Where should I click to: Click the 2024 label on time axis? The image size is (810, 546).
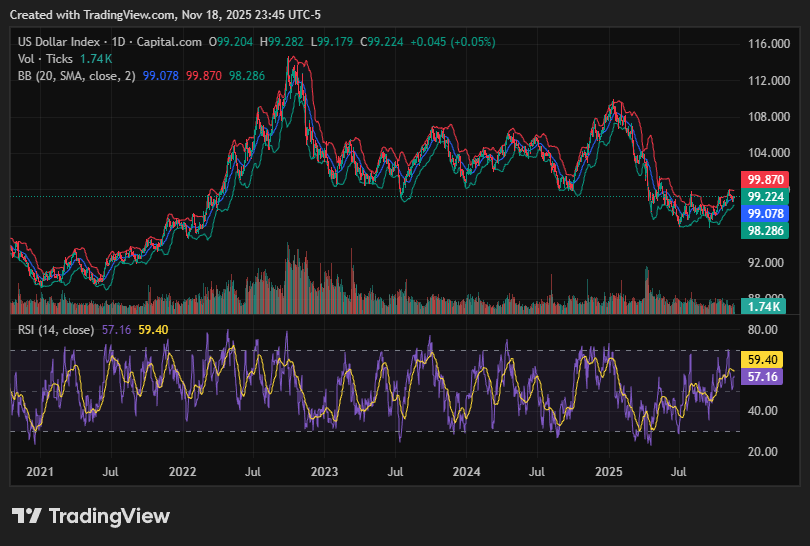tap(466, 470)
